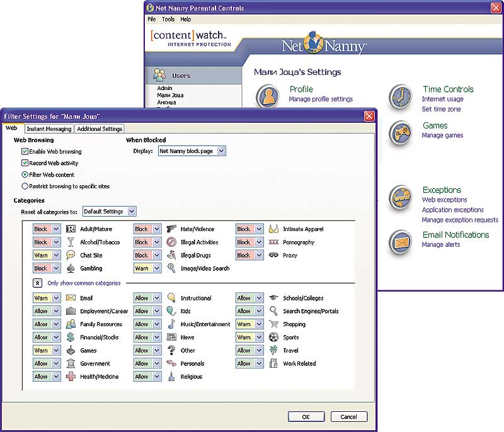Open the Manage games link
The width and height of the screenshot is (504, 432).
pyautogui.click(x=442, y=135)
